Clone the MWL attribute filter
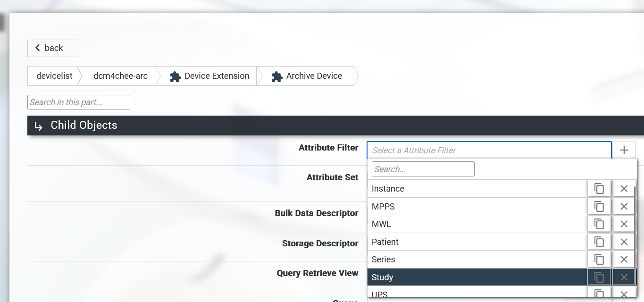The width and height of the screenshot is (644, 302). [599, 224]
